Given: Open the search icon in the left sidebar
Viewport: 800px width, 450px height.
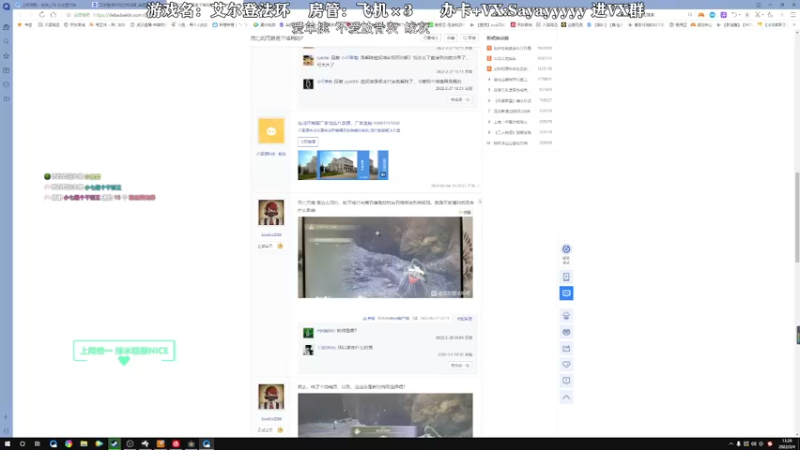Looking at the screenshot, I should (x=6, y=41).
